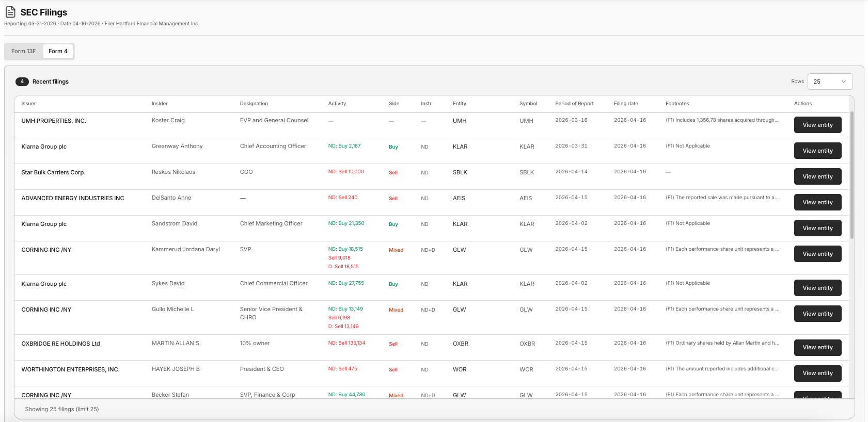This screenshot has width=868, height=422.
Task: Click activity ND: Sell 135,134
Action: (x=346, y=343)
